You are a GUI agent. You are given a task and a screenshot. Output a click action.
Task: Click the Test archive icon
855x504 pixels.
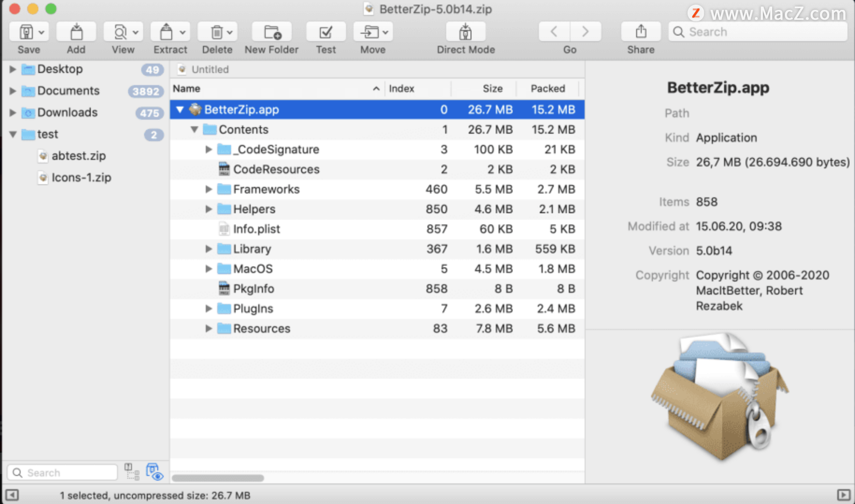click(x=326, y=32)
